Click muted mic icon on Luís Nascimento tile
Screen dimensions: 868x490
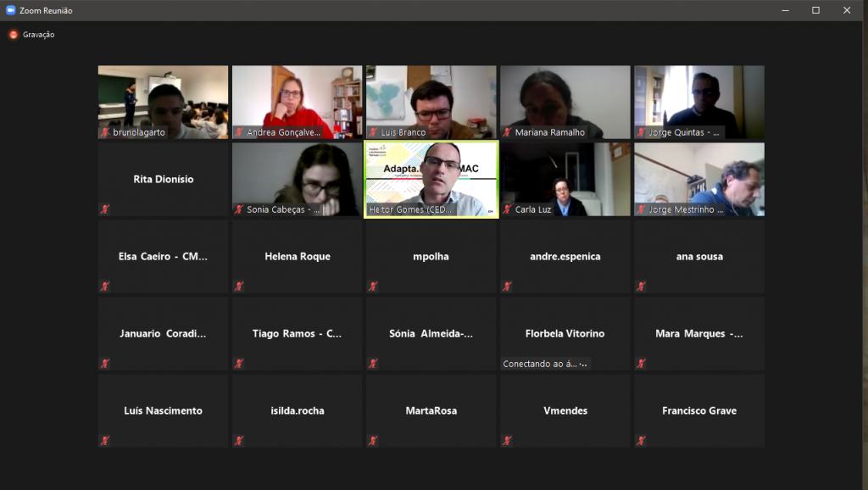pos(104,441)
